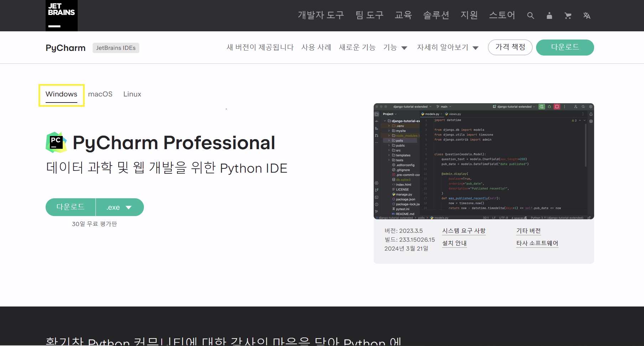Expand the 기능 dropdown
This screenshot has height=346, width=644.
[x=395, y=47]
